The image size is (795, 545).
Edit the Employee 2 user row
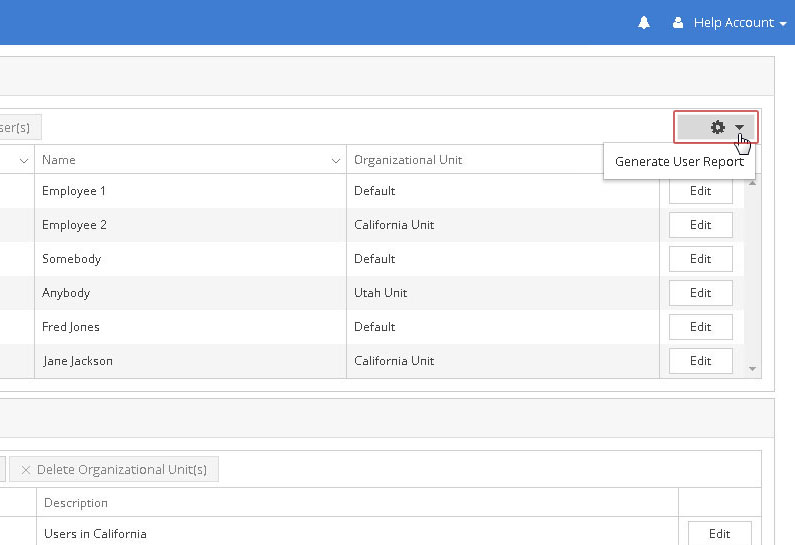[700, 225]
